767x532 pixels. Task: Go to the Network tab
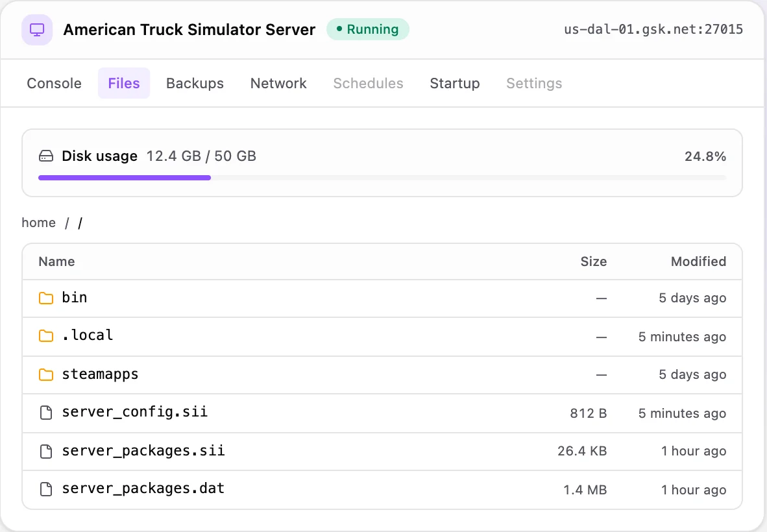point(278,83)
